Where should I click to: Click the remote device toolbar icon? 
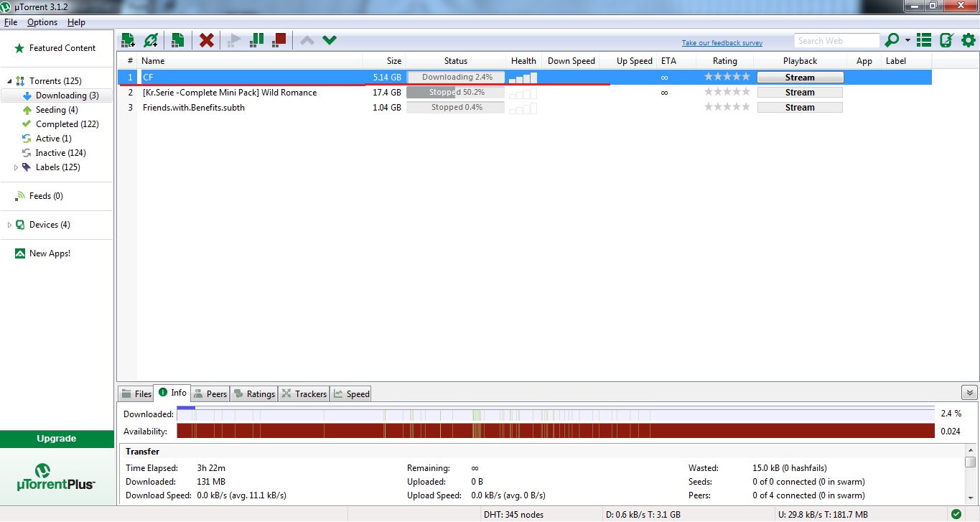(946, 40)
